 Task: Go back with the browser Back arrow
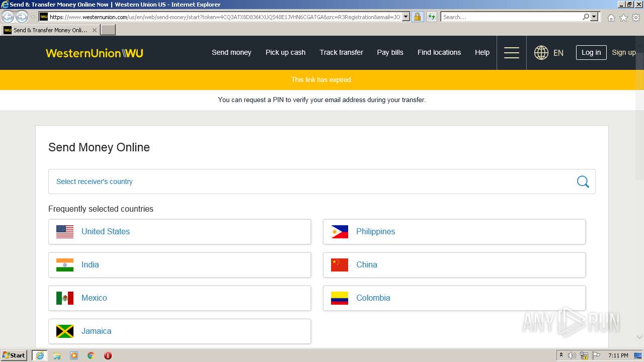click(8, 17)
